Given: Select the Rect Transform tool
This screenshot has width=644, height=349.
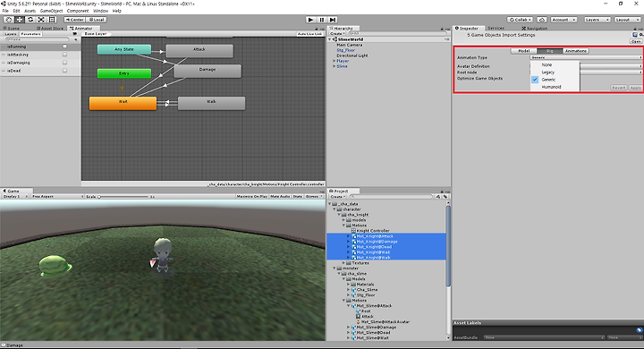Looking at the screenshot, I should pos(52,20).
